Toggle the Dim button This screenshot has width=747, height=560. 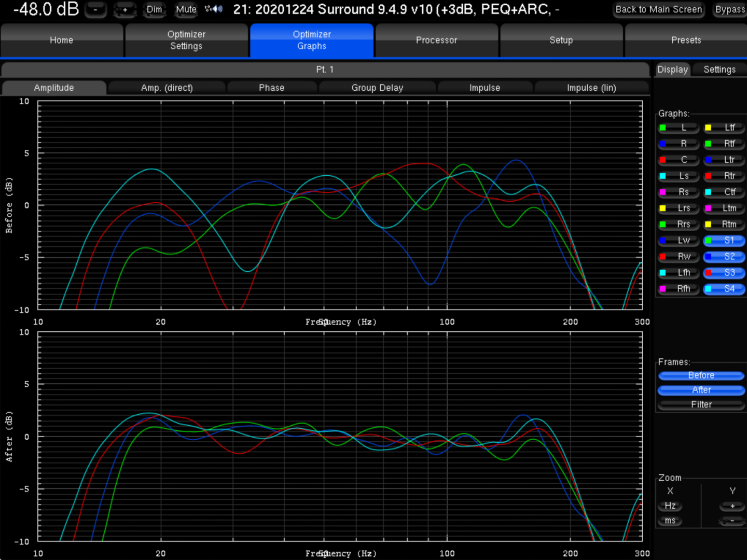coord(154,9)
